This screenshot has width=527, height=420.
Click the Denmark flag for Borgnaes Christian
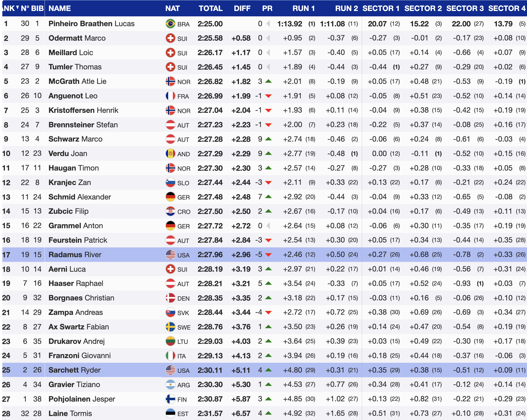tap(170, 298)
